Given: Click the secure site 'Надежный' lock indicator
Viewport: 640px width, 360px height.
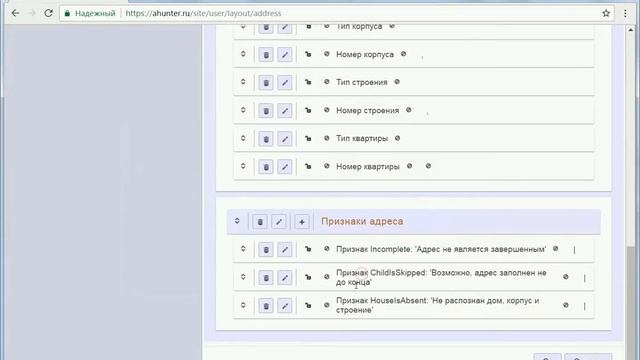Looking at the screenshot, I should pos(90,13).
